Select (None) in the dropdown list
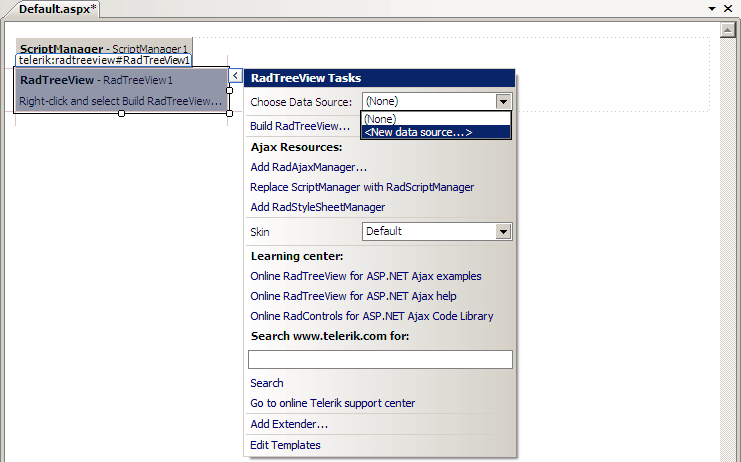The image size is (741, 462). (x=436, y=119)
